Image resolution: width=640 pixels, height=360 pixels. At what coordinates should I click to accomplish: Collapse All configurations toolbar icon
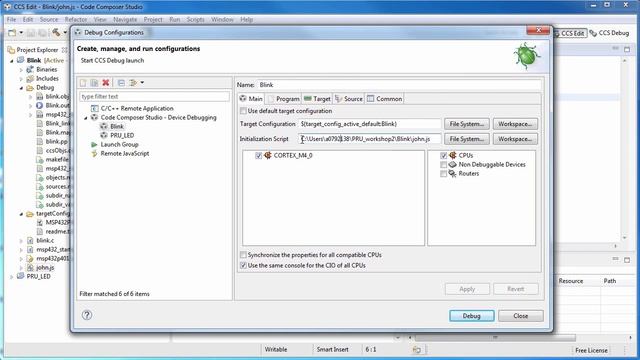click(121, 82)
